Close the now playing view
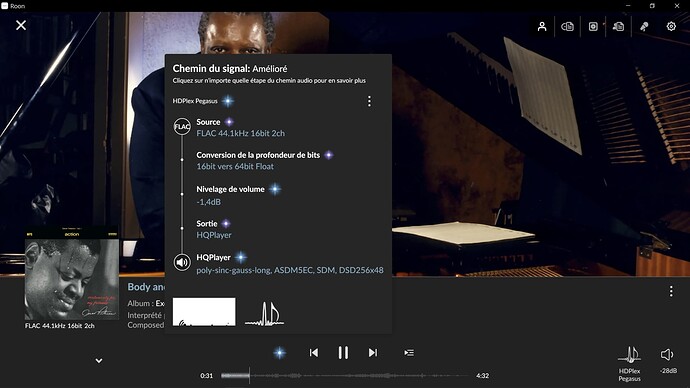 [x=21, y=25]
